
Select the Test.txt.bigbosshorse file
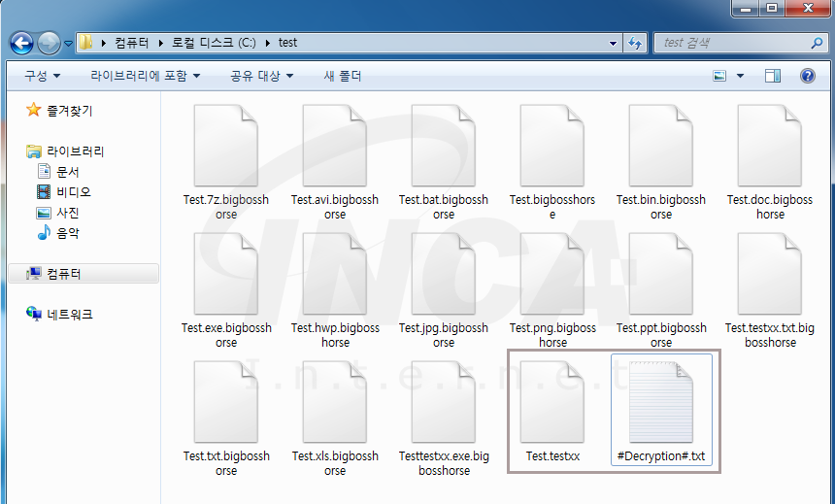226,419
